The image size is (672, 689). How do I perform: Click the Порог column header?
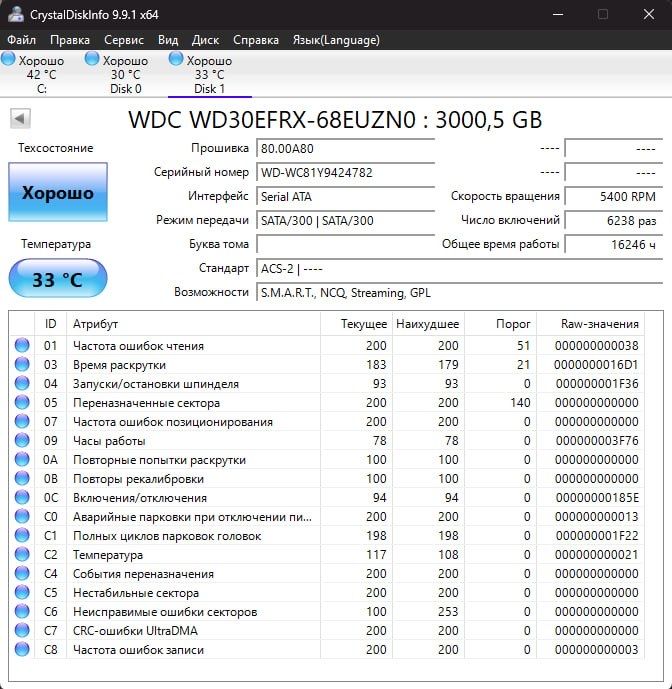501,324
